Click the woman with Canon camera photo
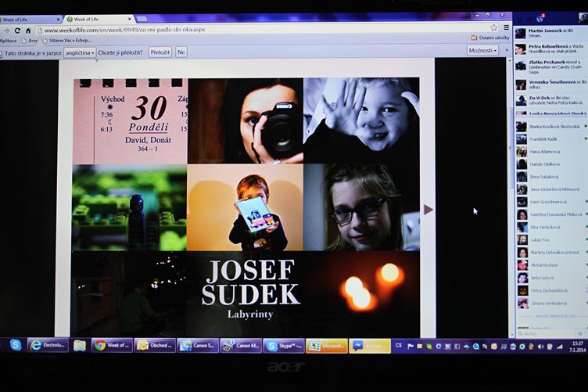The height and width of the screenshot is (392, 588). coord(246,120)
